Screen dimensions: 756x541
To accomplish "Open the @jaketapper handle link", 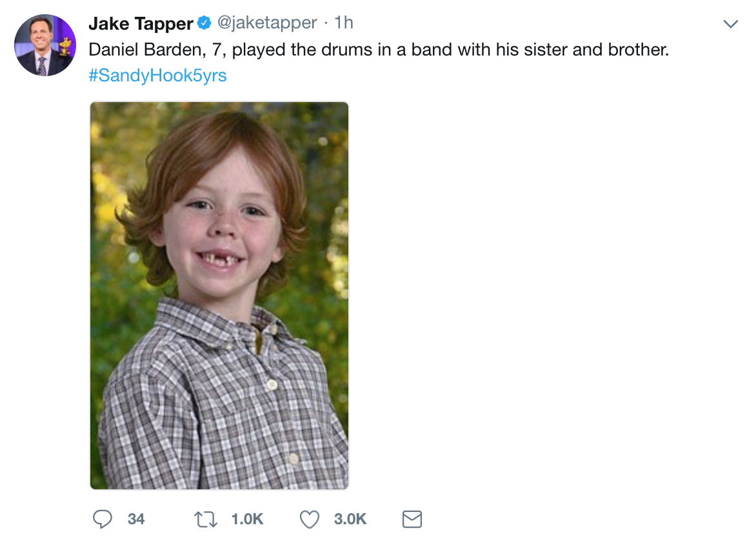I will [267, 23].
